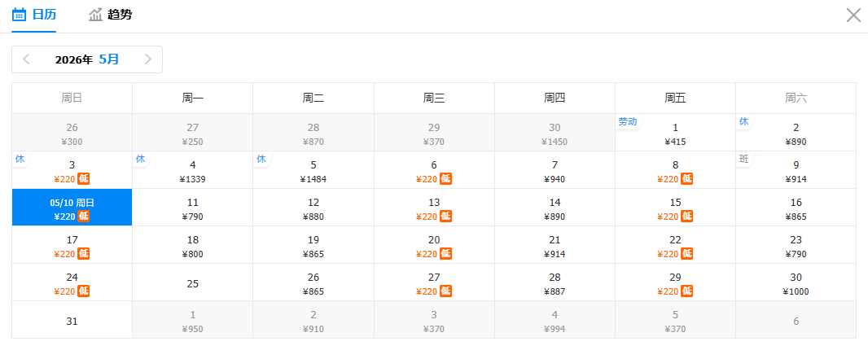Viewport: 868px width, 359px height.
Task: Click the 劳动 holiday tag on May 1
Action: (x=627, y=121)
